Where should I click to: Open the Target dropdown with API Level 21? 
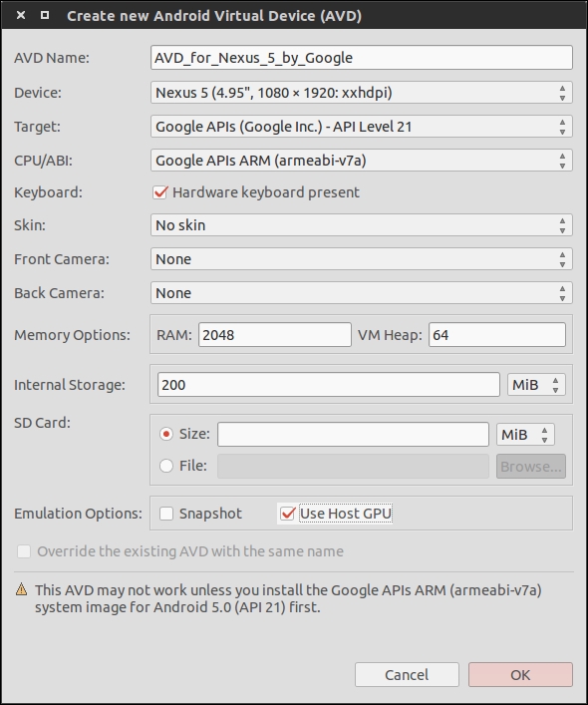[362, 127]
